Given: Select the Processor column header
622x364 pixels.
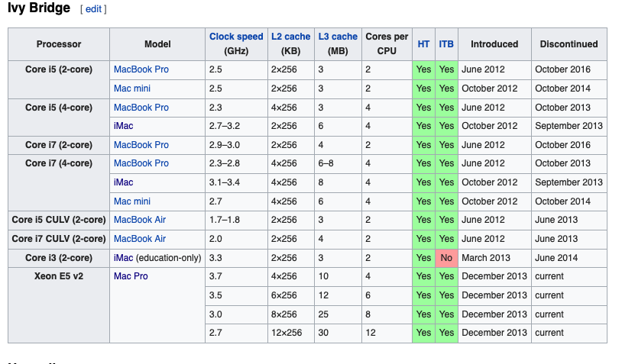Looking at the screenshot, I should 59,44.
